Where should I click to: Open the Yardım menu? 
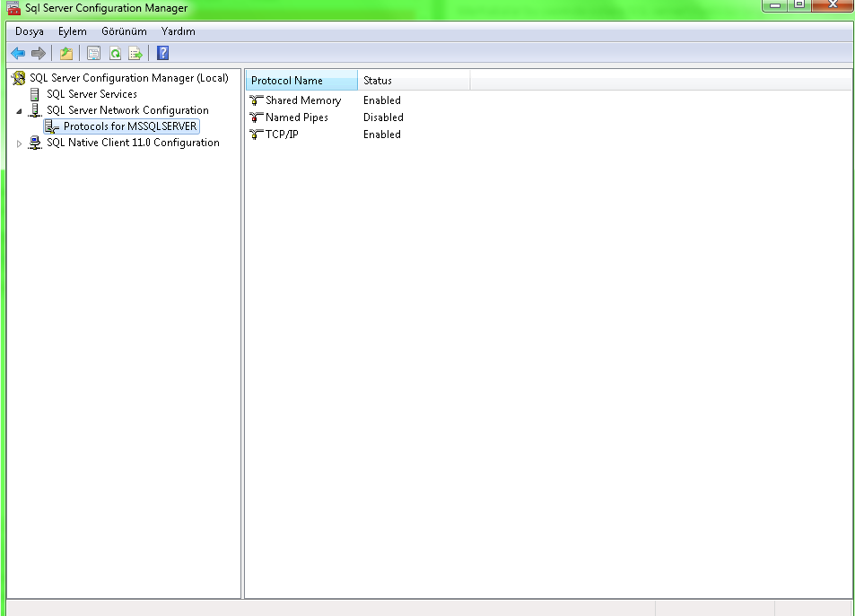coord(179,31)
